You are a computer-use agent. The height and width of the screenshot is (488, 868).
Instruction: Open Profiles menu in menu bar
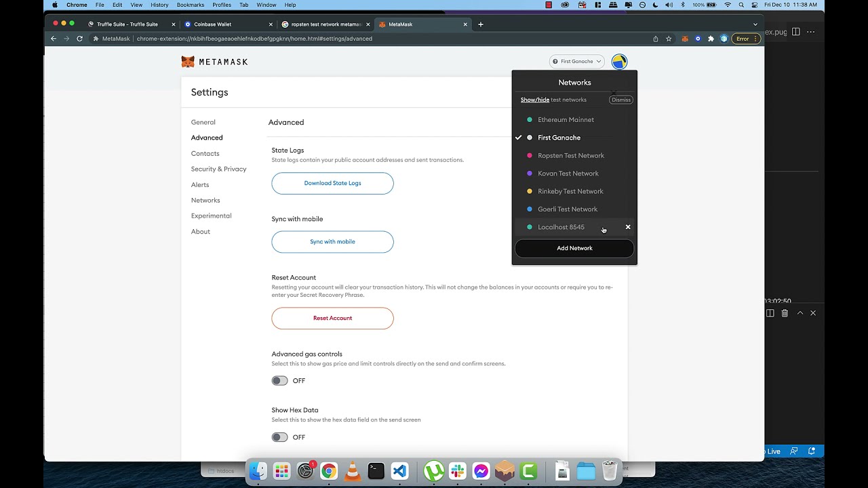click(222, 5)
